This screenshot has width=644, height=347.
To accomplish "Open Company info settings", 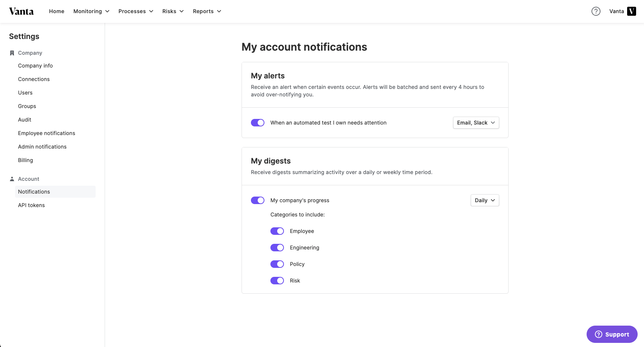I will click(x=35, y=66).
